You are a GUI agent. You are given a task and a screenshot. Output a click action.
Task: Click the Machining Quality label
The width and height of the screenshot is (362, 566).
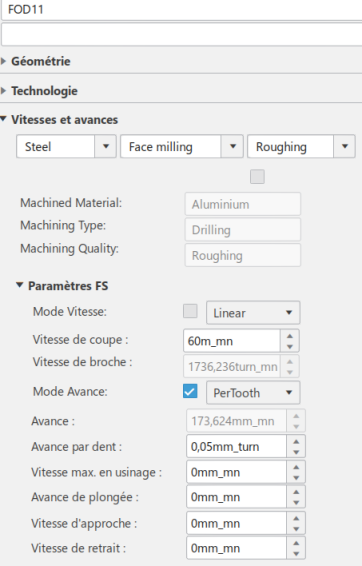69,248
